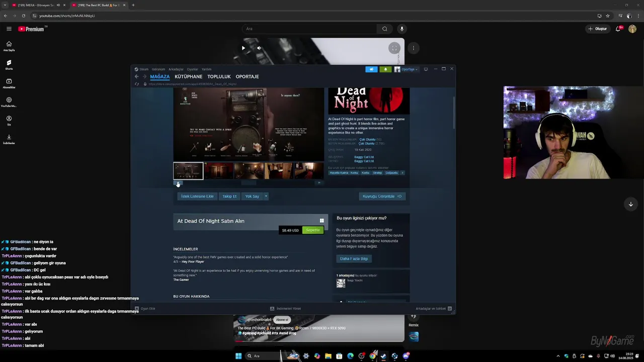The width and height of the screenshot is (644, 362).
Task: Select the second screenshot thumbnail
Action: coord(219,171)
